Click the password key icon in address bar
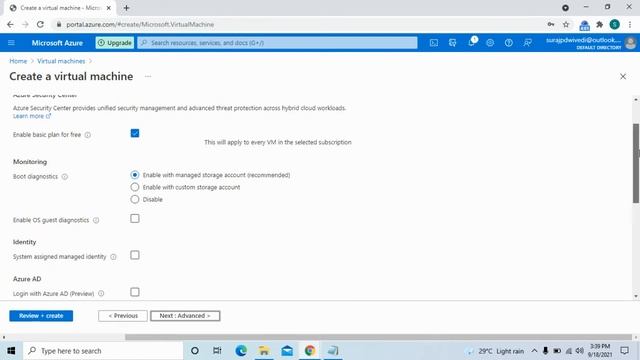The image size is (640, 360). 551,24
